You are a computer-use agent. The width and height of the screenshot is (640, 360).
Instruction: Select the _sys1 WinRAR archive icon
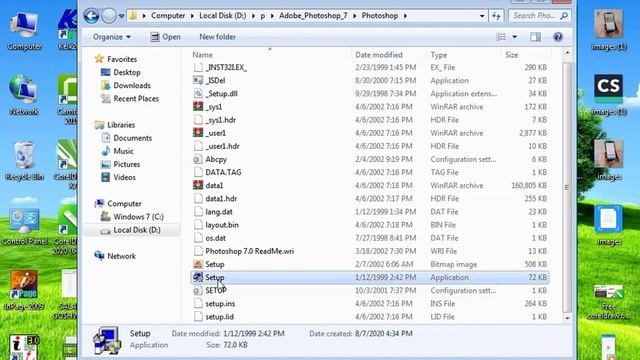[x=198, y=107]
